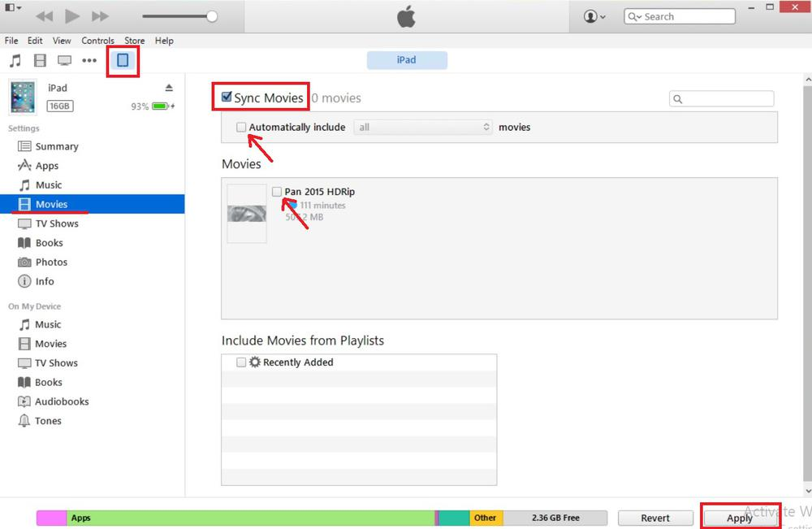Click the 0 movies count label

(x=336, y=98)
